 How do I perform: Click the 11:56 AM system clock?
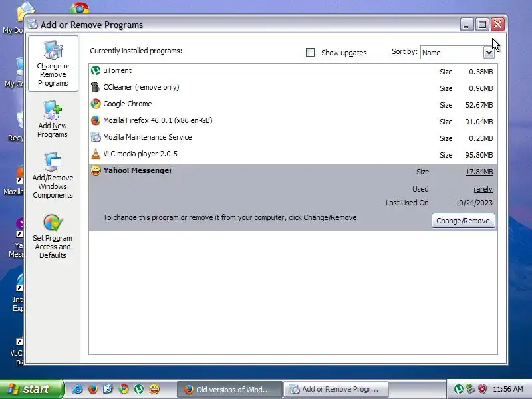point(508,389)
